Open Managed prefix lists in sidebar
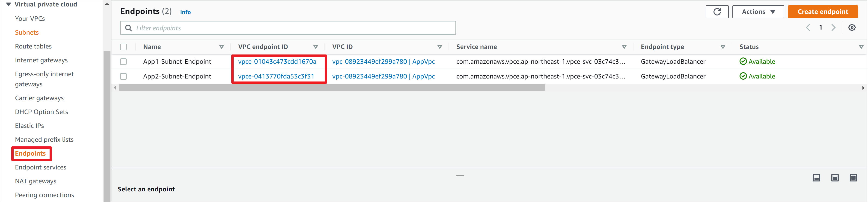Viewport: 868px width, 202px height. coord(44,139)
